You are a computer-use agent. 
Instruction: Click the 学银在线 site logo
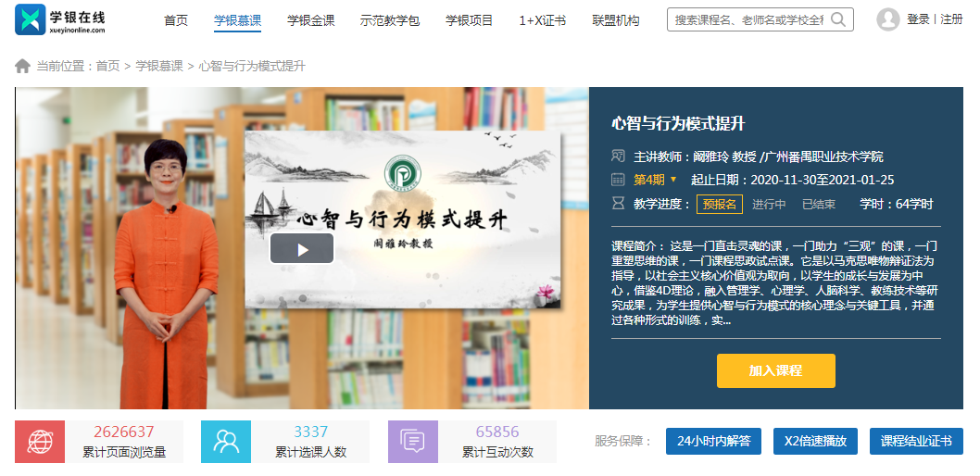tap(60, 19)
